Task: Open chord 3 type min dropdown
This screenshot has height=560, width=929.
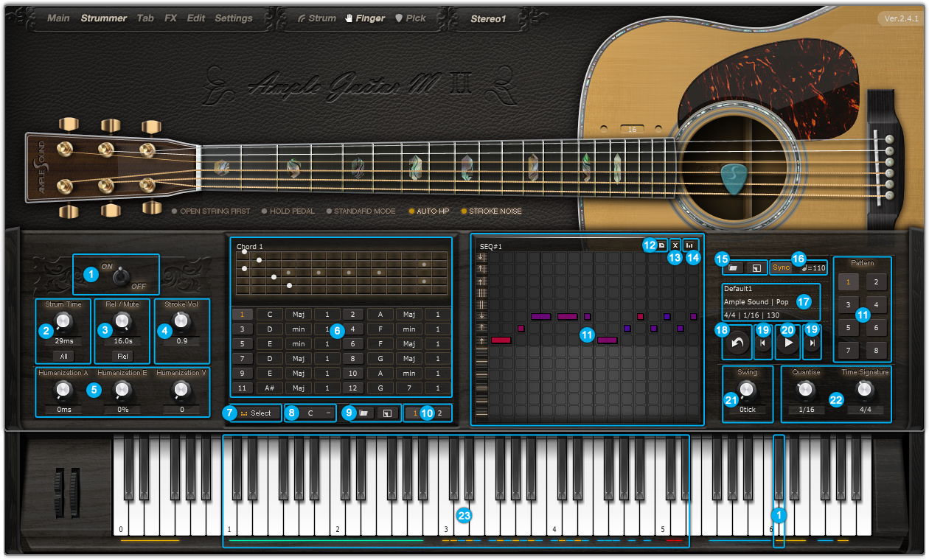Action: (298, 329)
